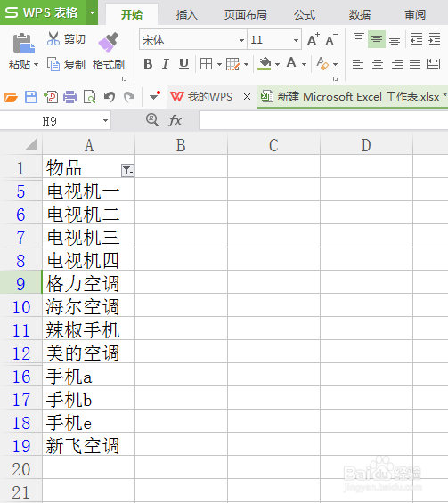448x503 pixels.
Task: Align text right horizontally
Action: [x=397, y=64]
